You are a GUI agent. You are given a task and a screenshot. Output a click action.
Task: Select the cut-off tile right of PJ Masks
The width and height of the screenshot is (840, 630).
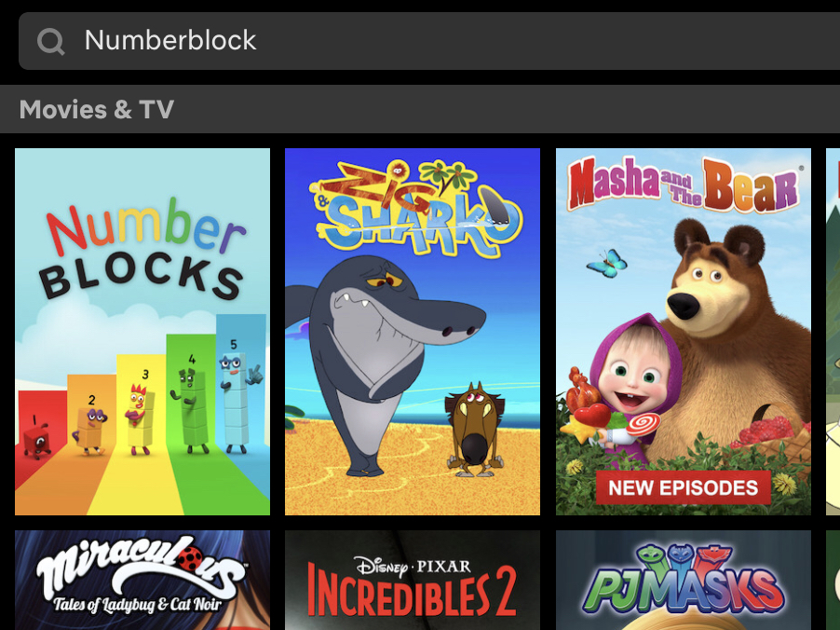[x=833, y=580]
